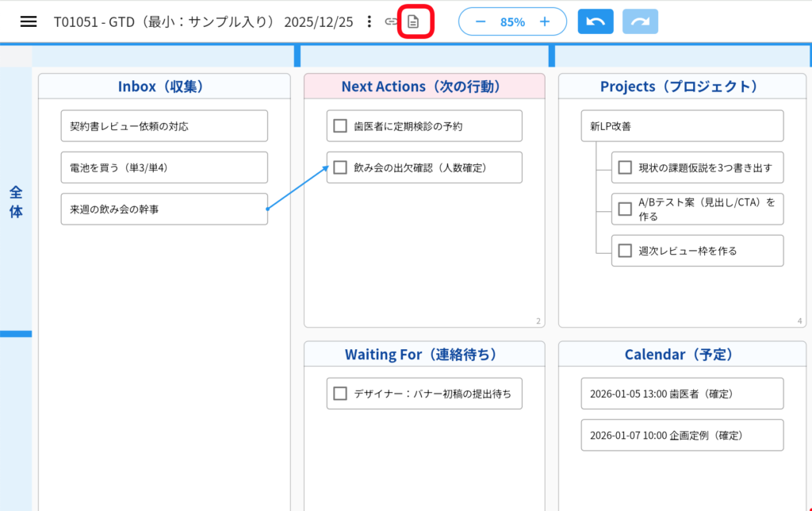The width and height of the screenshot is (812, 511).
Task: Select the 契約書レビュー依頼の対応 card
Action: click(x=164, y=125)
